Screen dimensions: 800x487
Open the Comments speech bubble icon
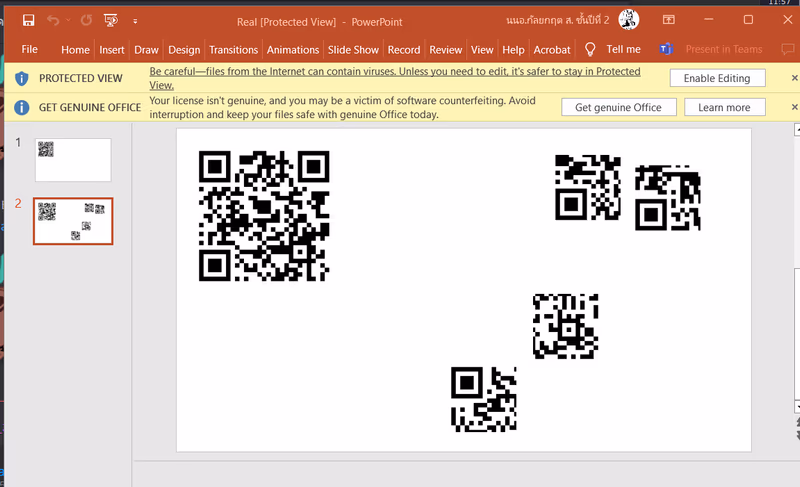click(788, 49)
